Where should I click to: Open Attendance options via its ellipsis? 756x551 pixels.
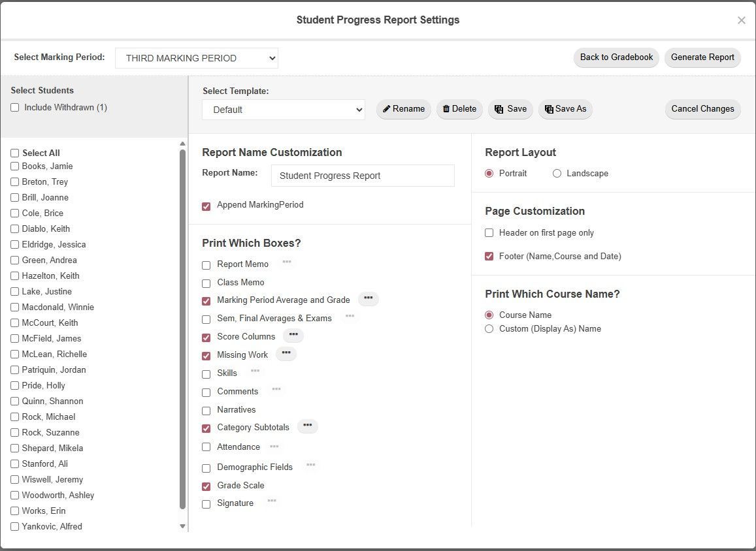(274, 446)
